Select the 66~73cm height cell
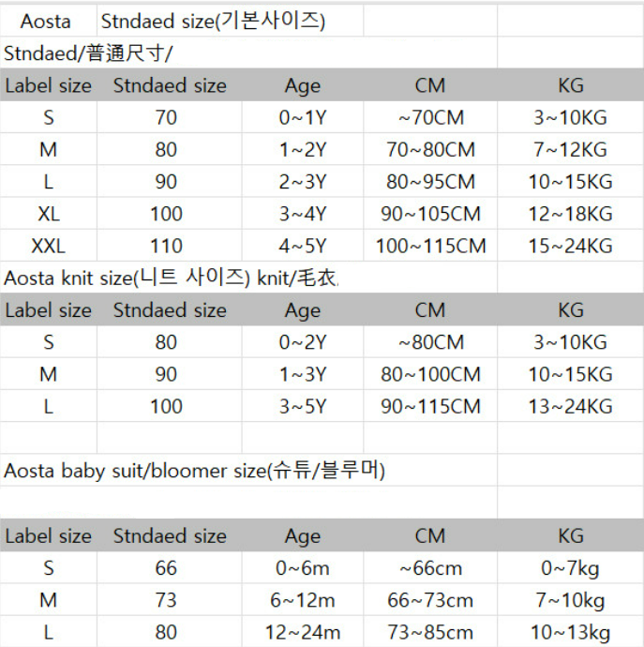The image size is (644, 647). pyautogui.click(x=430, y=601)
